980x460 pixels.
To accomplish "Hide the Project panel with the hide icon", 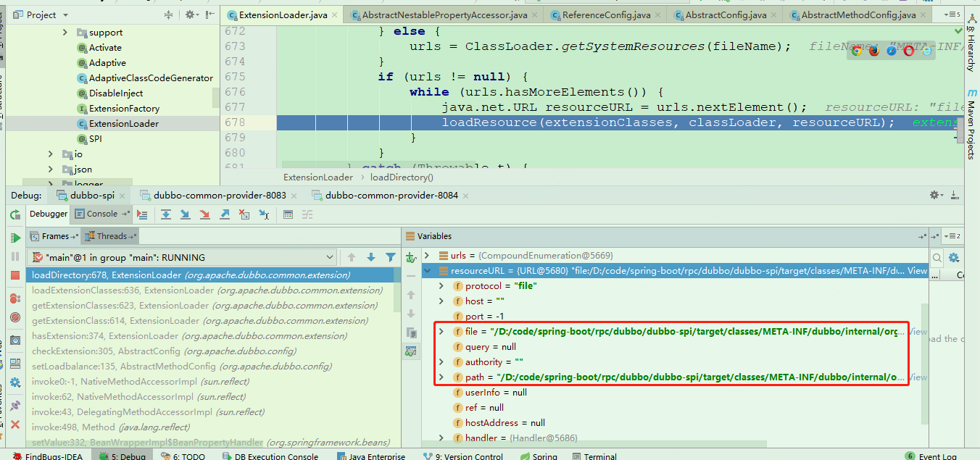I will pyautogui.click(x=210, y=14).
